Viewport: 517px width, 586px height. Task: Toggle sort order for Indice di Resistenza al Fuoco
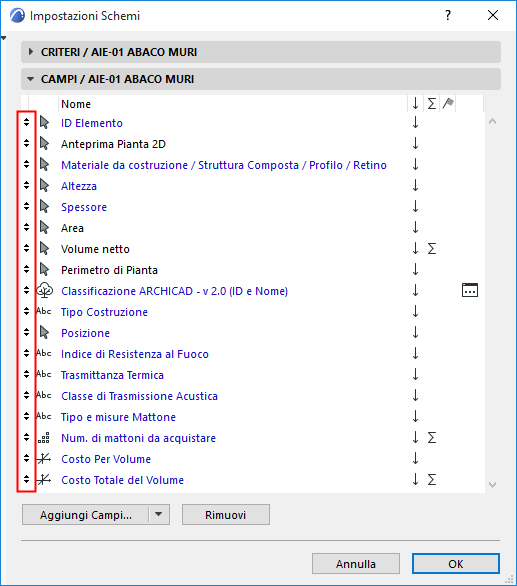coord(415,353)
